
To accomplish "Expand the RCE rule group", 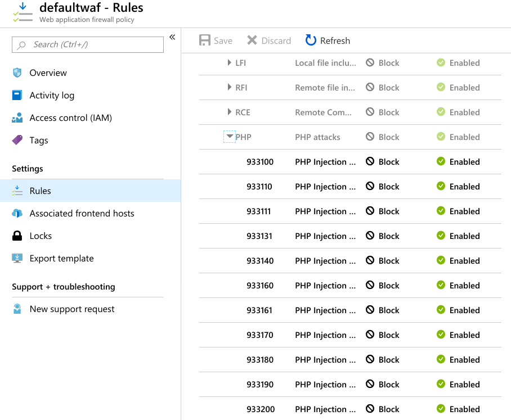I will click(230, 112).
